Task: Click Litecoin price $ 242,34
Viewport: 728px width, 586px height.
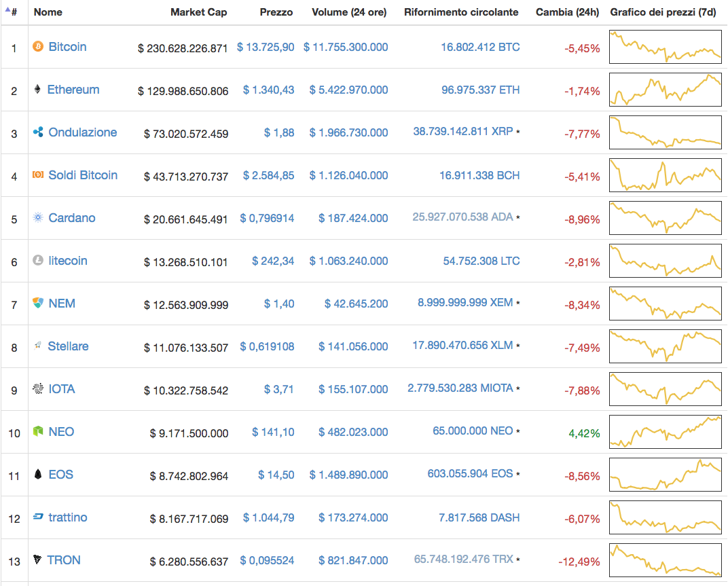Action: click(273, 261)
